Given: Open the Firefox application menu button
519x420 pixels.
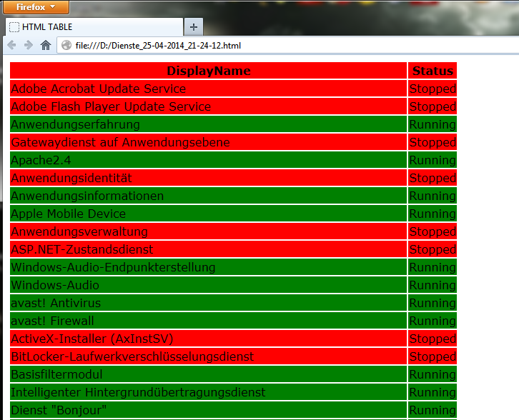Looking at the screenshot, I should pyautogui.click(x=36, y=7).
